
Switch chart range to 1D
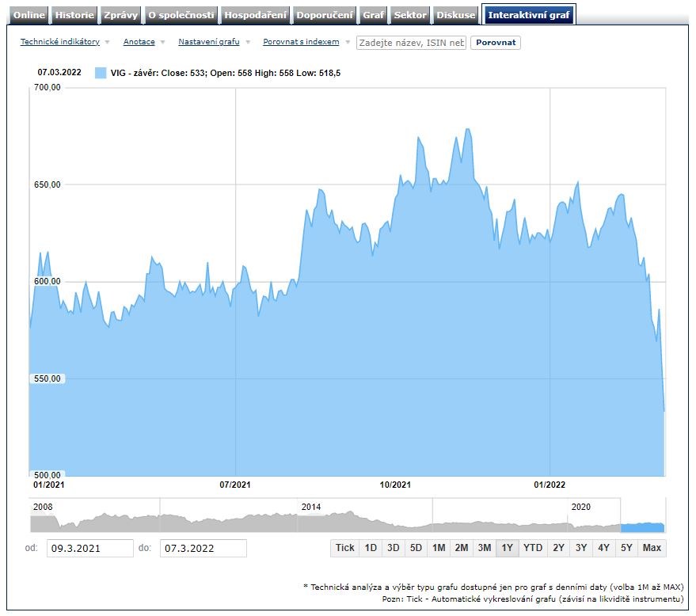[x=370, y=548]
